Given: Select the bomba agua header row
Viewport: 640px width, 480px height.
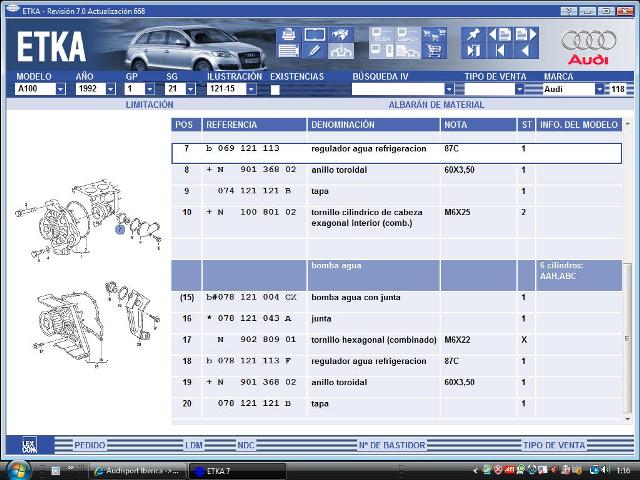Looking at the screenshot, I should click(x=396, y=275).
